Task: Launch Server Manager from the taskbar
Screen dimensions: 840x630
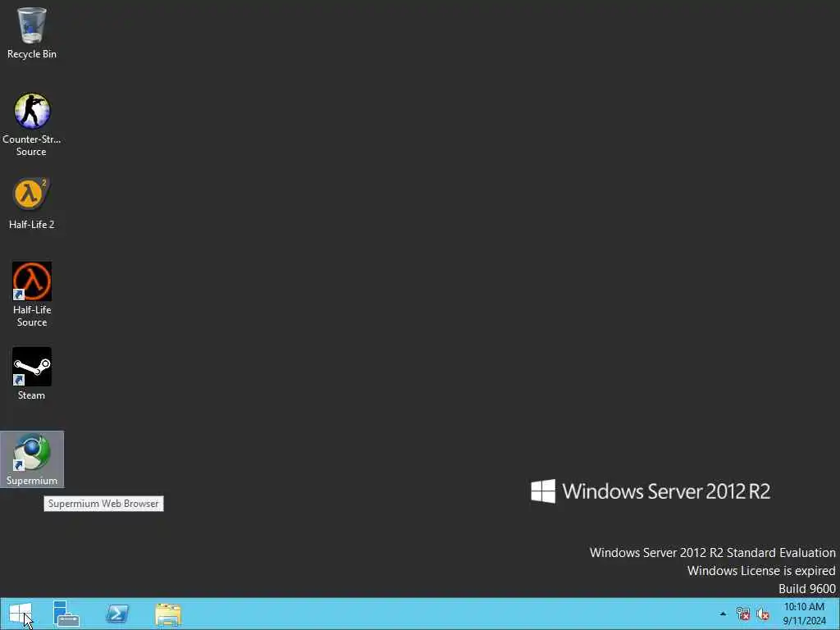Action: [66, 614]
